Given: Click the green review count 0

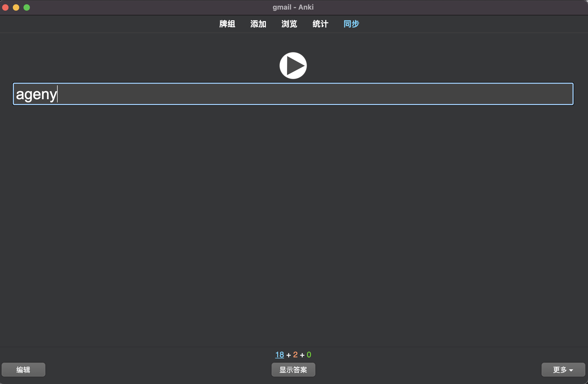Looking at the screenshot, I should (309, 355).
